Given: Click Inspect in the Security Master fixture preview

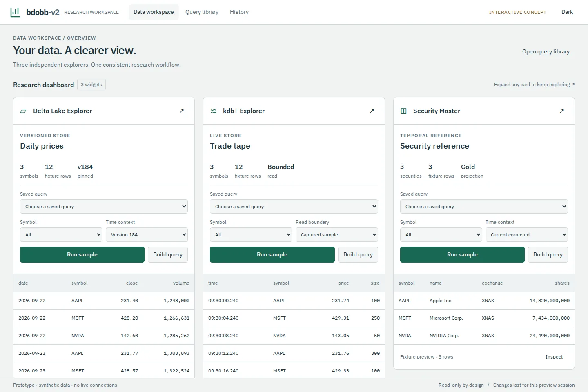Looking at the screenshot, I should pyautogui.click(x=554, y=357).
